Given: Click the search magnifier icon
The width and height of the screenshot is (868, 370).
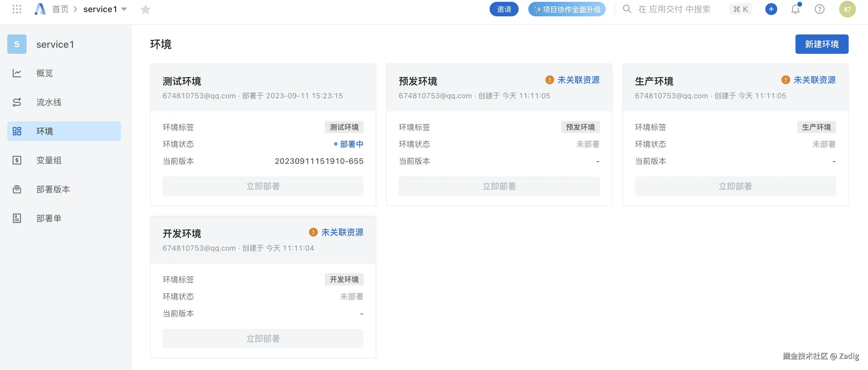Looking at the screenshot, I should pyautogui.click(x=627, y=9).
